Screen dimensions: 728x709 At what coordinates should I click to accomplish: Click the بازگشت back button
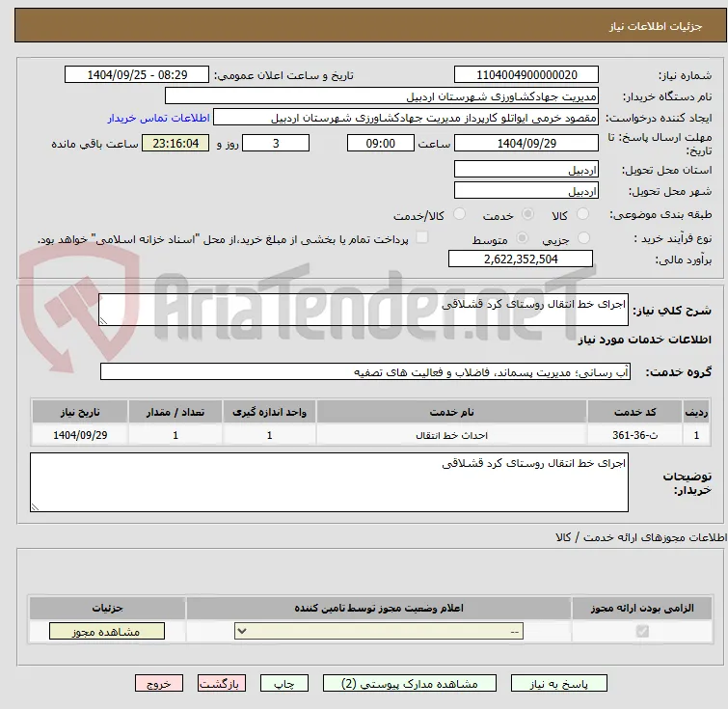coord(222,684)
